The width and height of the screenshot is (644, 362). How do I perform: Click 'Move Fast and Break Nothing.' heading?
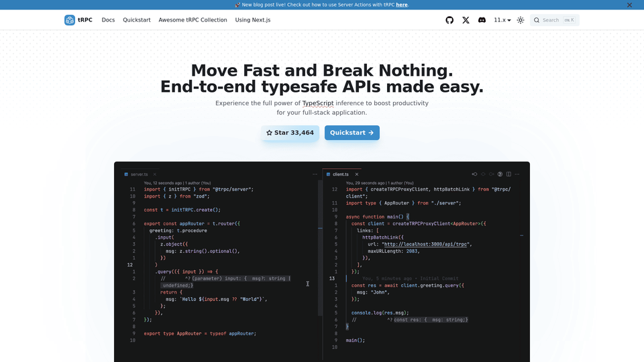pyautogui.click(x=322, y=70)
